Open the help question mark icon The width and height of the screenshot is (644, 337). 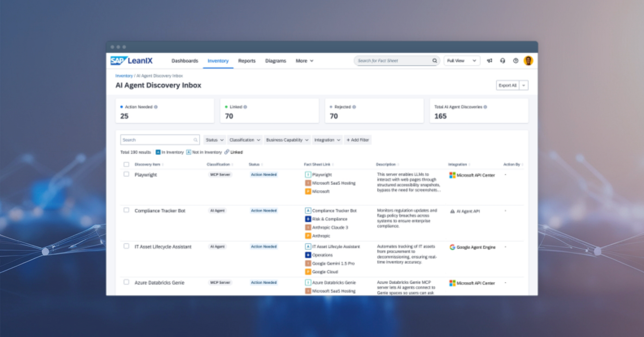pos(516,61)
